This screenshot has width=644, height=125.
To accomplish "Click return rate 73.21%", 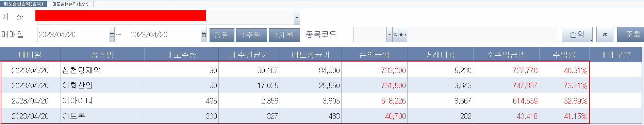I will click(x=576, y=86).
